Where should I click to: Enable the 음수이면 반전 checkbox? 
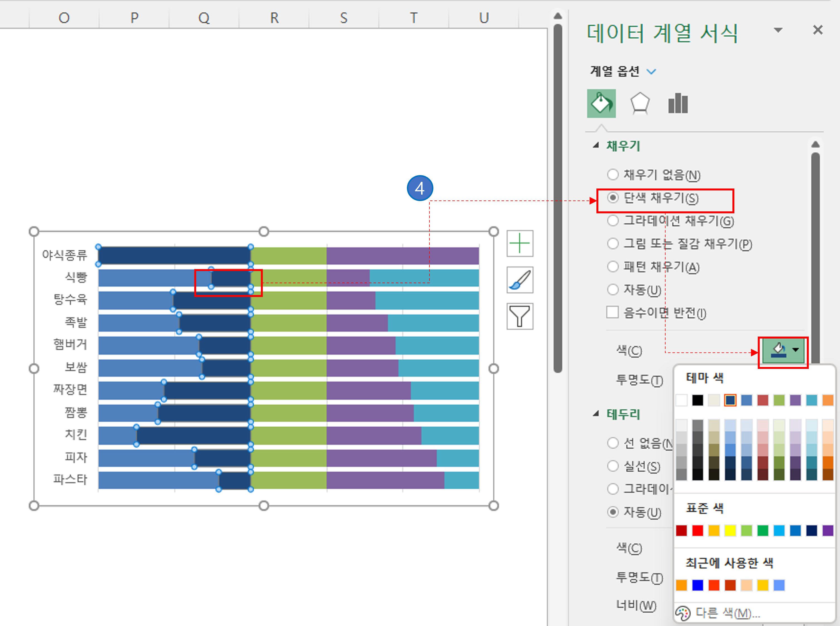tap(612, 312)
